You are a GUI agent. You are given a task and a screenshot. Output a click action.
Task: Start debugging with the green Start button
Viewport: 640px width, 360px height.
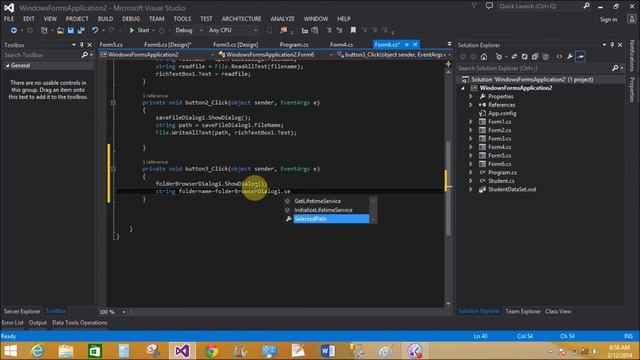coord(140,30)
